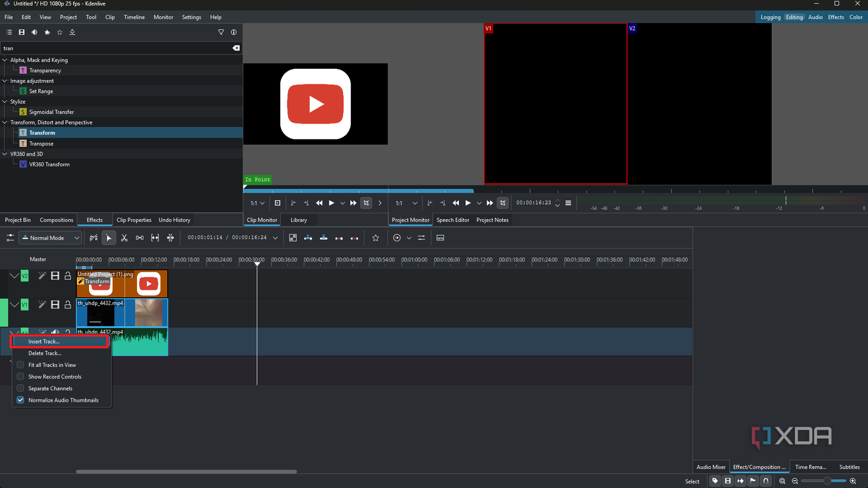Viewport: 868px width, 488px height.
Task: Toggle Fit all Tracks in View checkbox
Action: tap(20, 365)
